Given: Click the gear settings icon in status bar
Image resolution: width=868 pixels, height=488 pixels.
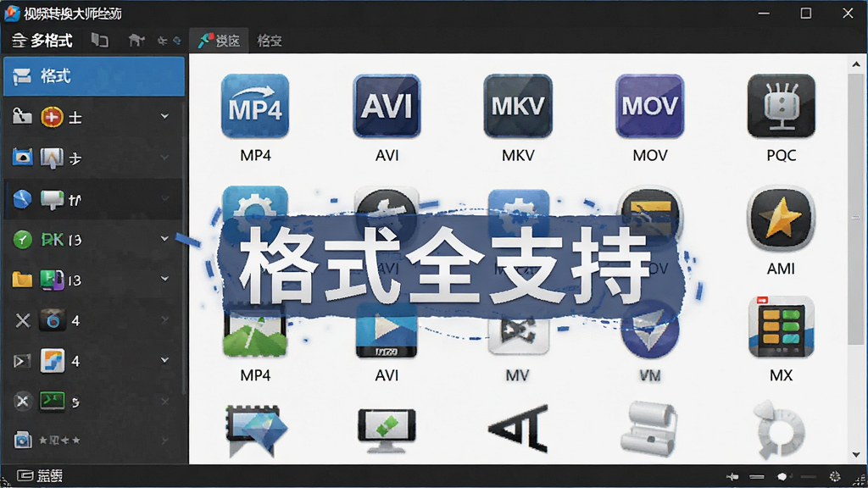Looking at the screenshot, I should click(x=835, y=476).
